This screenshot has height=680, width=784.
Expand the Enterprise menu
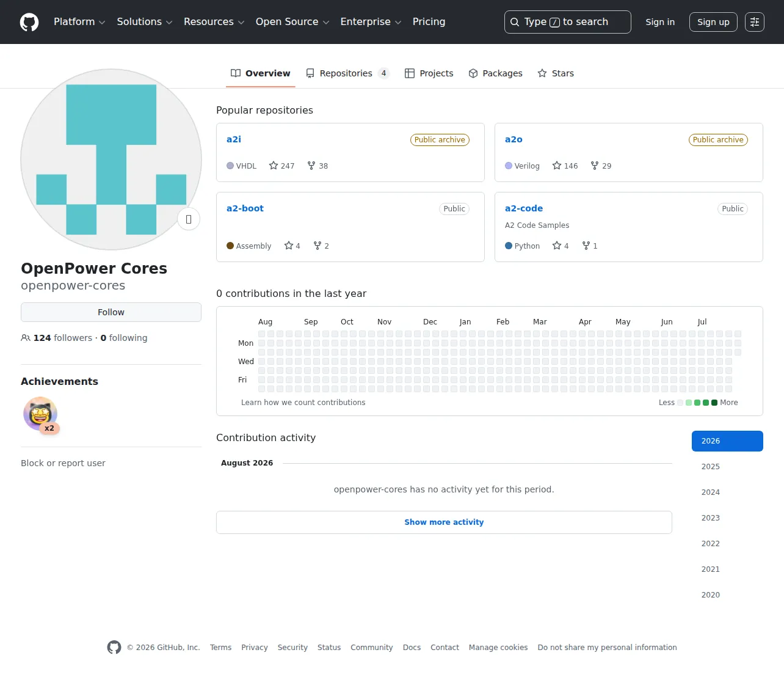click(371, 22)
